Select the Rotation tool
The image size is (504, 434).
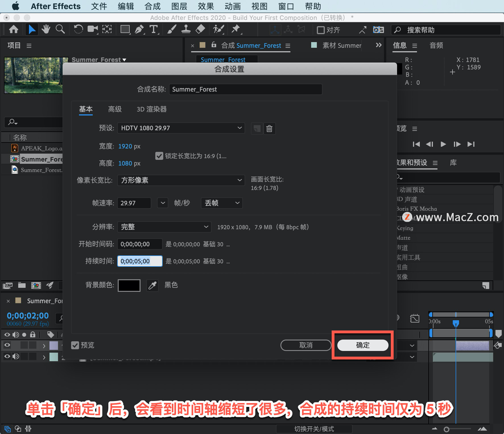pyautogui.click(x=78, y=29)
